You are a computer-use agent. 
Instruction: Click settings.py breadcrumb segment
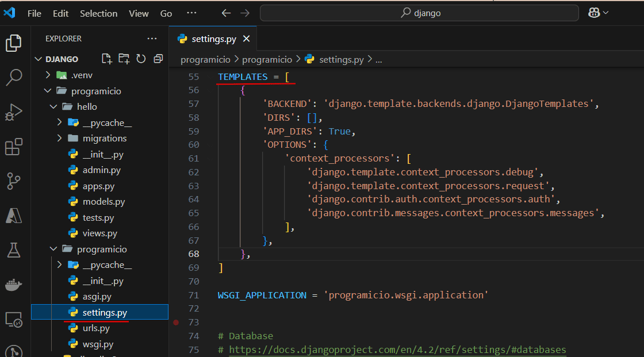[x=334, y=60]
